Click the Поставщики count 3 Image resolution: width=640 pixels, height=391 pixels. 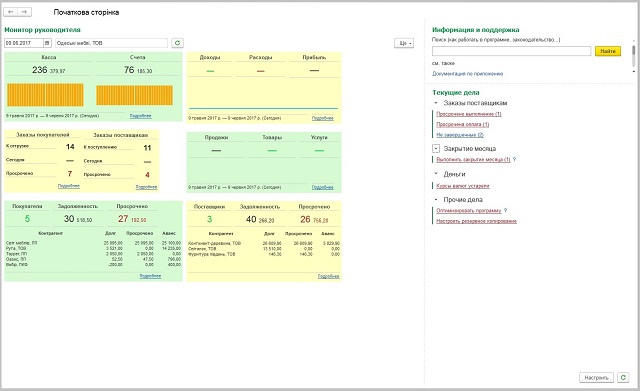(209, 219)
